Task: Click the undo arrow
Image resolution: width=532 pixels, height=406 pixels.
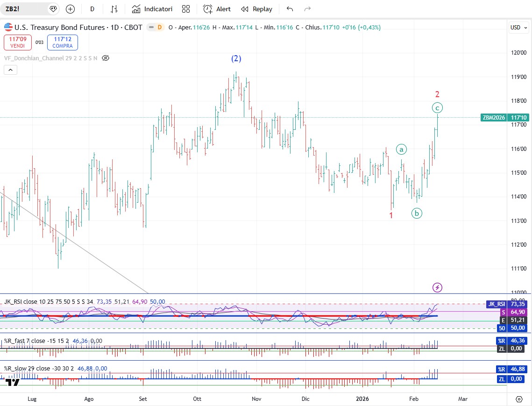Action: tap(290, 9)
